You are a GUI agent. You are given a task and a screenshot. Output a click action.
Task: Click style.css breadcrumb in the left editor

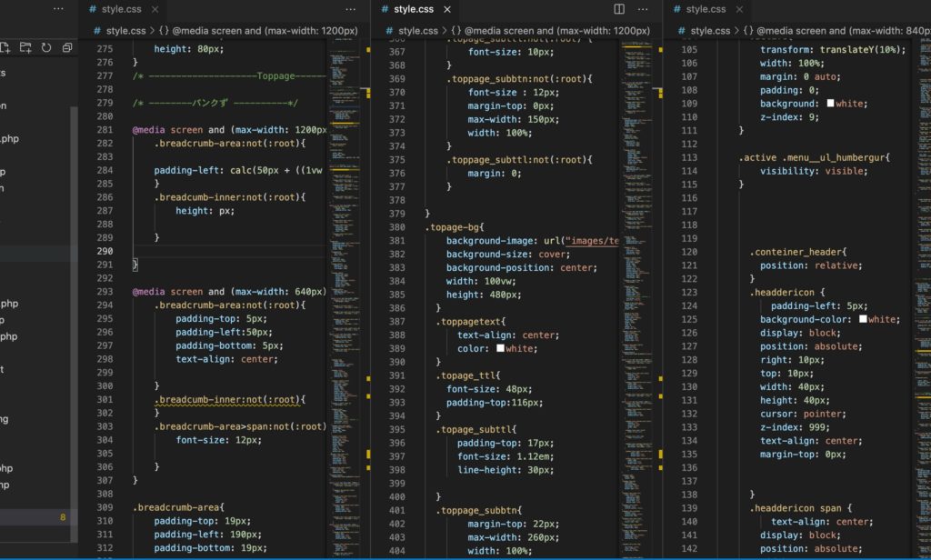pyautogui.click(x=125, y=30)
